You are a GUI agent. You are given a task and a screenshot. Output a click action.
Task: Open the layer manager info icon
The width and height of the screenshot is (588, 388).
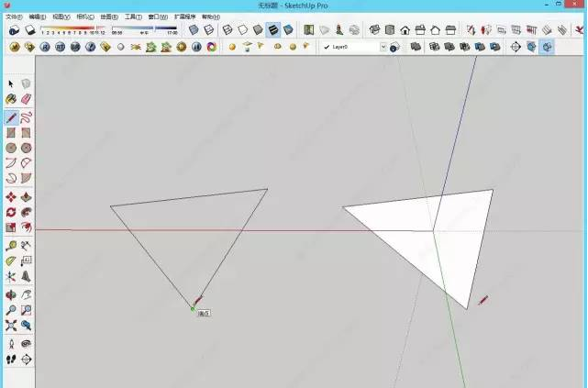[x=394, y=47]
